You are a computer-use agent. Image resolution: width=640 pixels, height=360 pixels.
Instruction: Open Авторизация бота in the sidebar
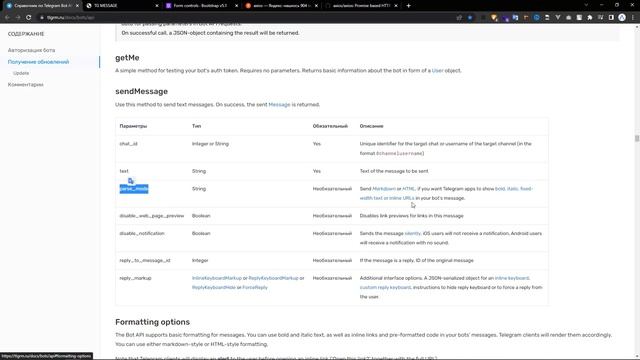31,50
